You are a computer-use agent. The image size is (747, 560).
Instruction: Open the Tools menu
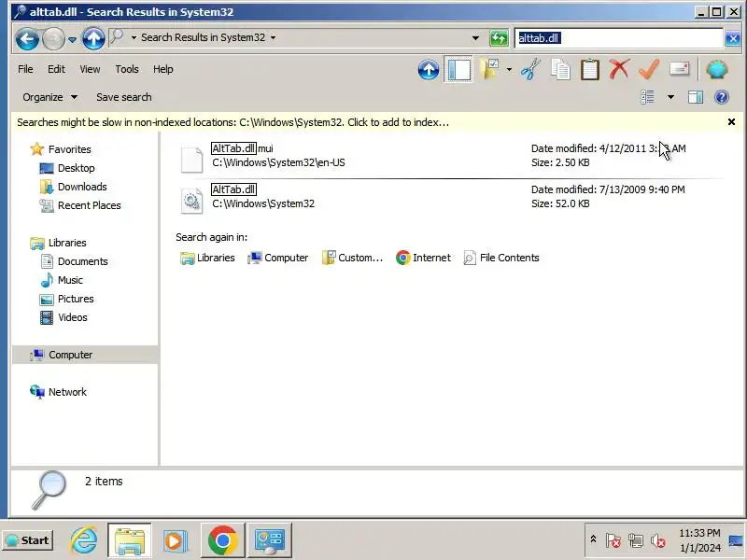[127, 69]
